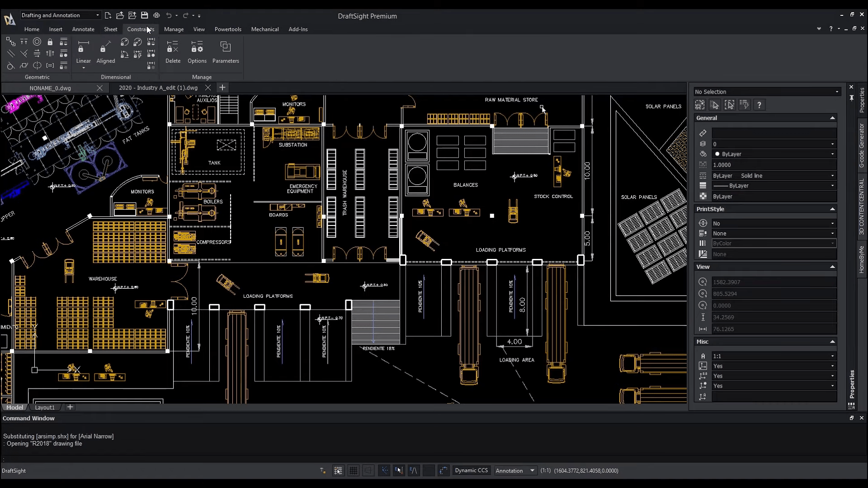Toggle grid display in the status bar
The width and height of the screenshot is (868, 488).
(353, 470)
